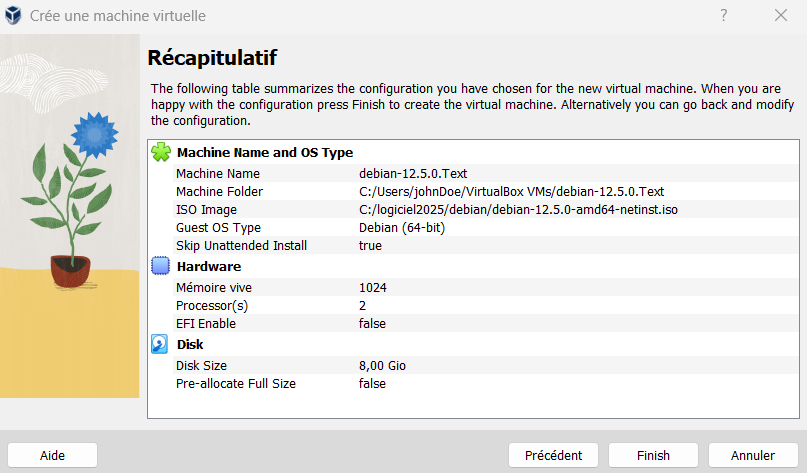Viewport: 807px width, 473px height.
Task: Click the question mark help icon in title bar
Action: click(724, 15)
